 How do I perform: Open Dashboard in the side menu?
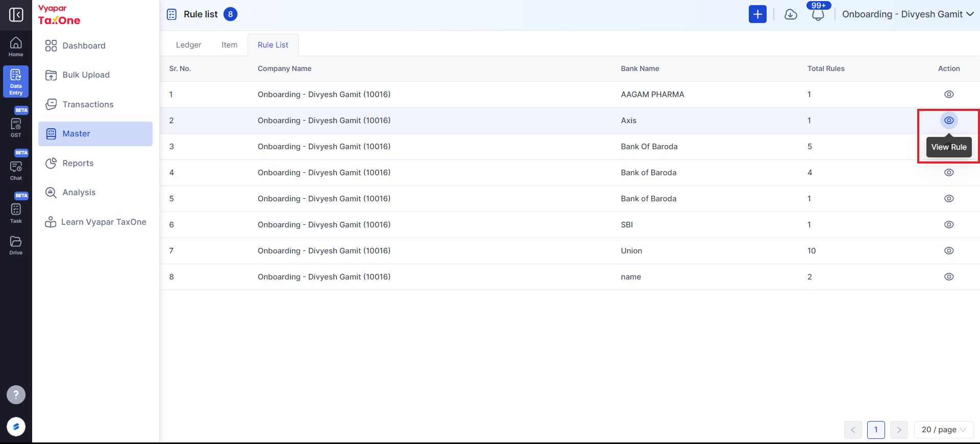coord(95,46)
